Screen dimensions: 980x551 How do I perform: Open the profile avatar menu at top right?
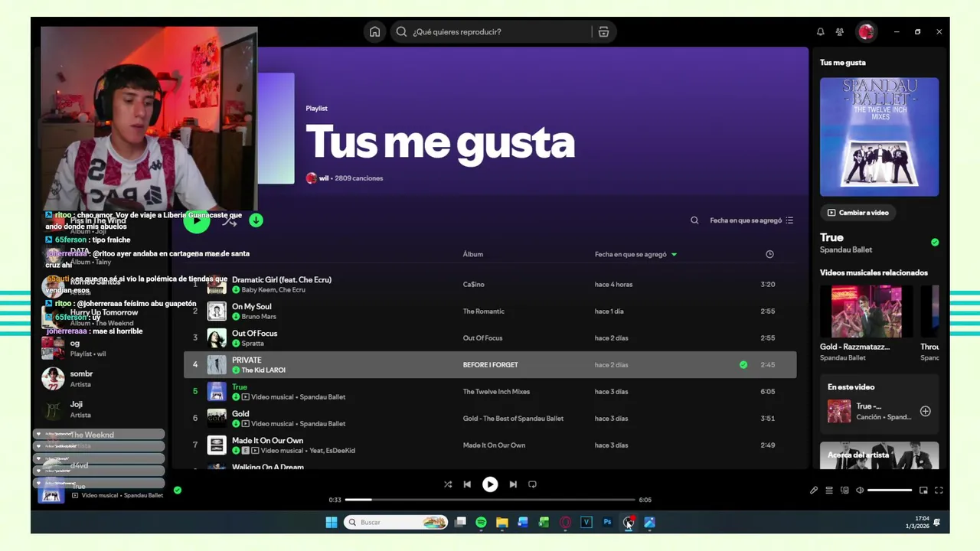click(866, 32)
